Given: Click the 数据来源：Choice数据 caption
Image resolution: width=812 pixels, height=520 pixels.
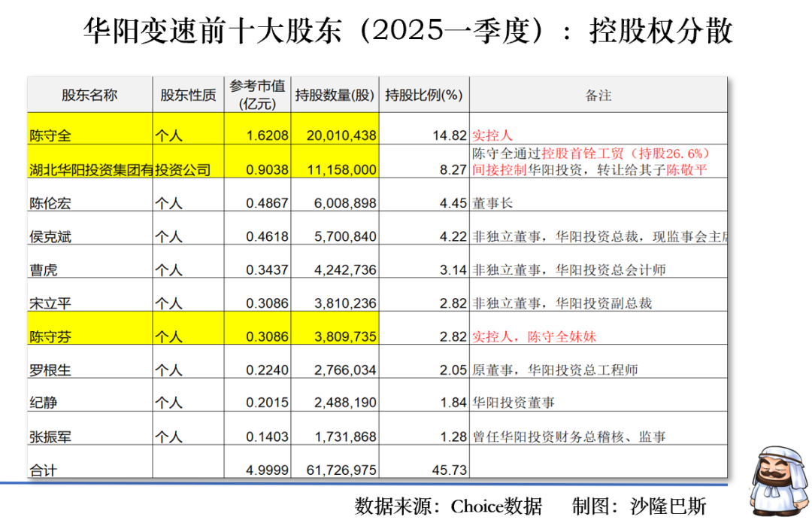Looking at the screenshot, I should 448,506.
